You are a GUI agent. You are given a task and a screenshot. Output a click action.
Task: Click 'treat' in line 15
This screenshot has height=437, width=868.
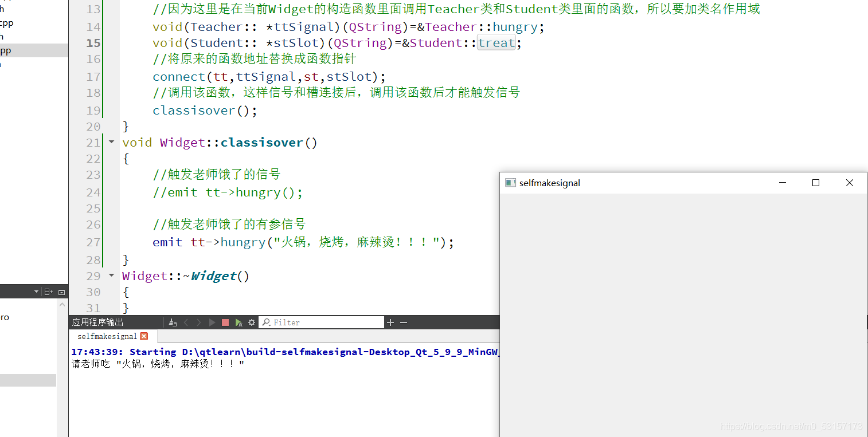(497, 43)
